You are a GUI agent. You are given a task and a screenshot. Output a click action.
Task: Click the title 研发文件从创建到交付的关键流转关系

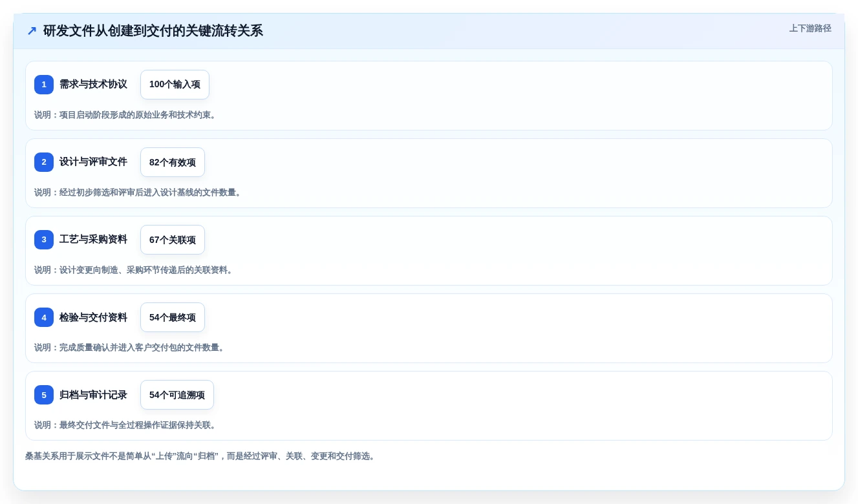pos(153,31)
